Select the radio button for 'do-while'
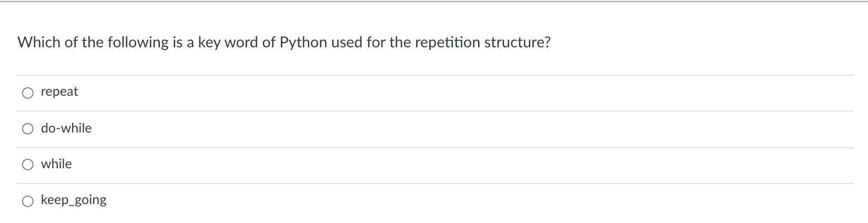This screenshot has width=868, height=223. 27,129
